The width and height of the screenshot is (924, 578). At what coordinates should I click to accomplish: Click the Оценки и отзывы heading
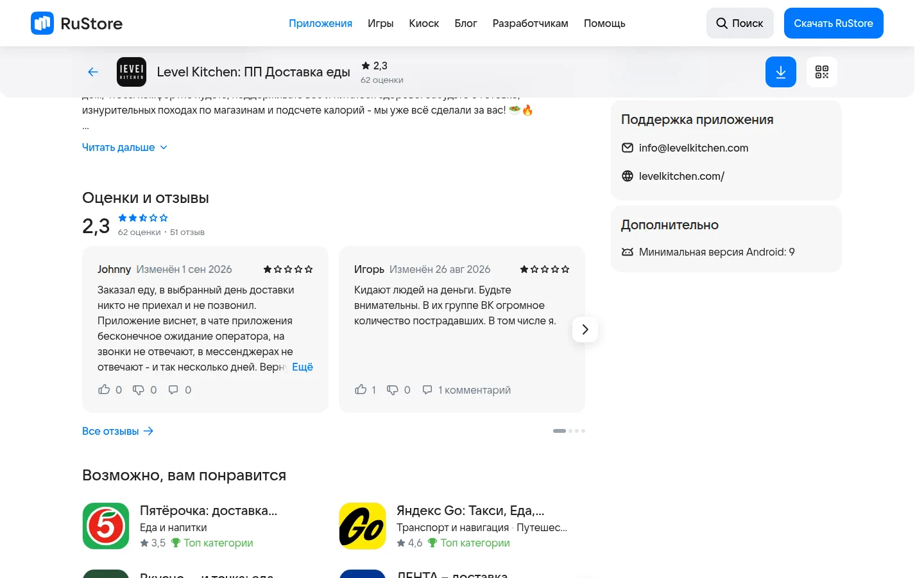click(x=146, y=198)
